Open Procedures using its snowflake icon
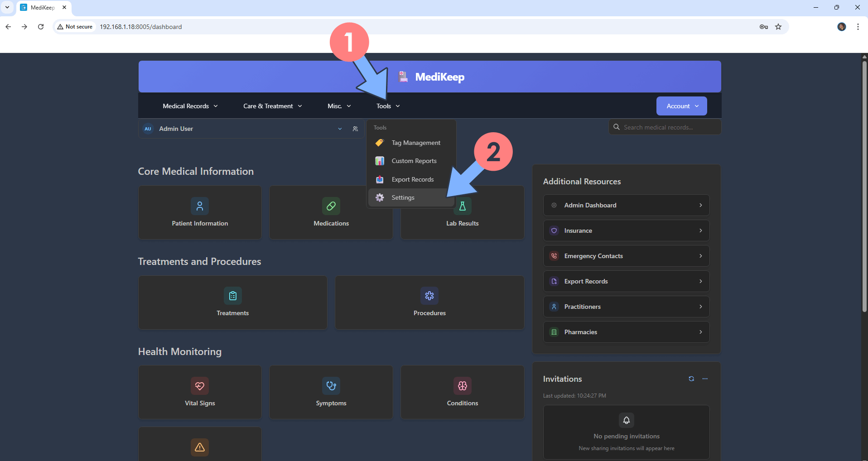This screenshot has height=461, width=868. 429,296
